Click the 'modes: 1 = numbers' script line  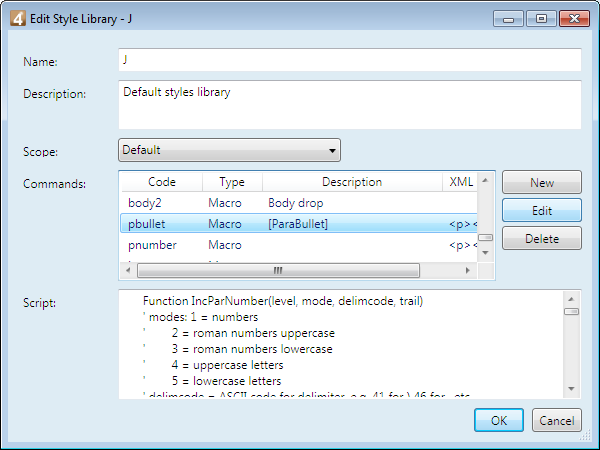point(201,317)
